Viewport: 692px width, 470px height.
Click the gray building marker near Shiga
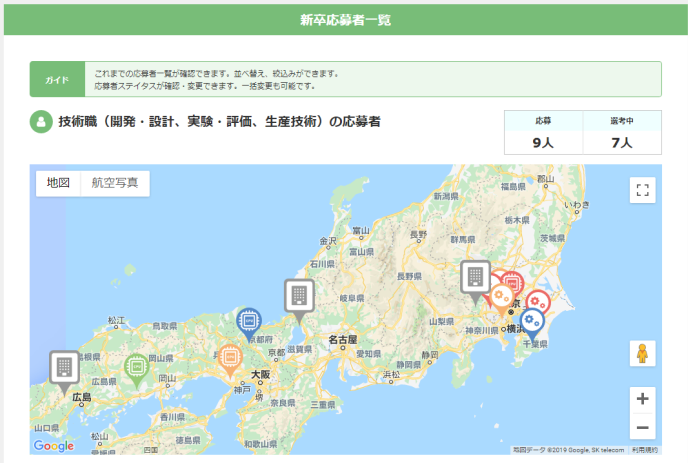point(299,299)
